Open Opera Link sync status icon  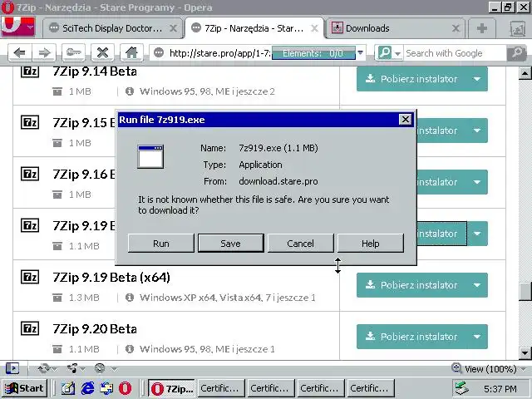[44, 368]
